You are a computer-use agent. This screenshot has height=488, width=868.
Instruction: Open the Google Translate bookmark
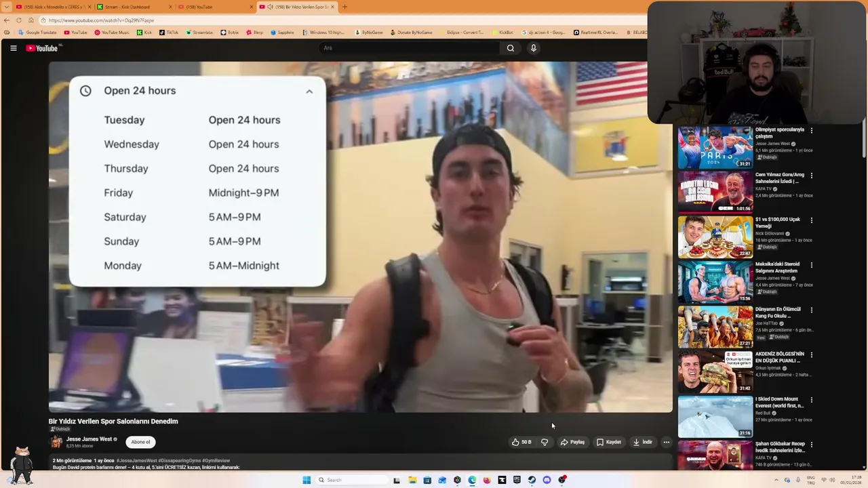(37, 33)
